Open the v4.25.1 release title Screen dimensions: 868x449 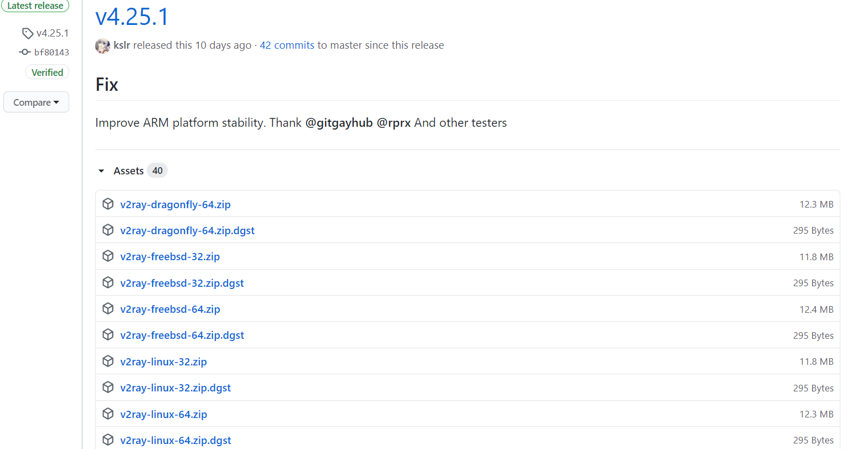(x=132, y=17)
